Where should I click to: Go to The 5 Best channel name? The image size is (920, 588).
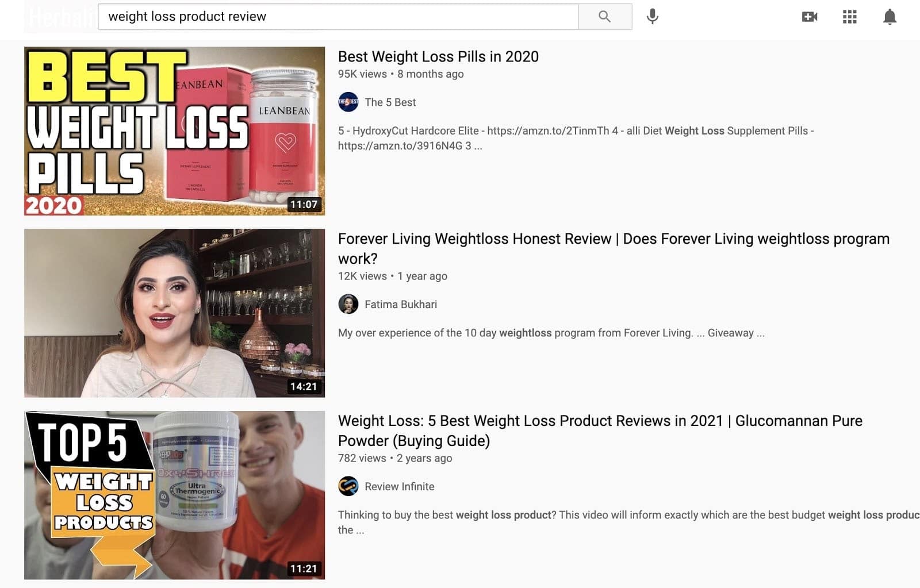pyautogui.click(x=390, y=102)
